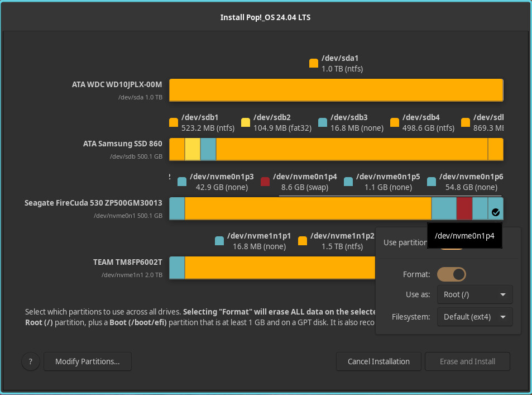
Task: Click the /dev/sdb2 yellow legend swatch
Action: tap(246, 122)
